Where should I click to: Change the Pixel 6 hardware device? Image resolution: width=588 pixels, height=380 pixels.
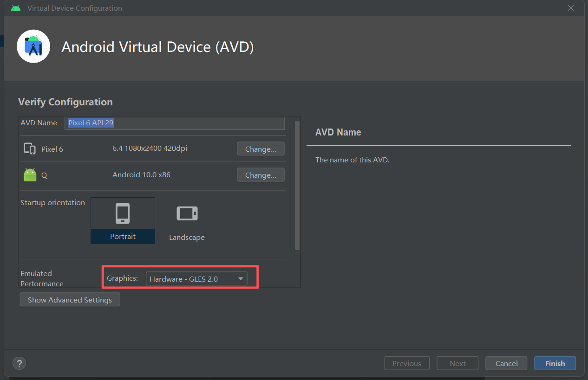point(261,149)
